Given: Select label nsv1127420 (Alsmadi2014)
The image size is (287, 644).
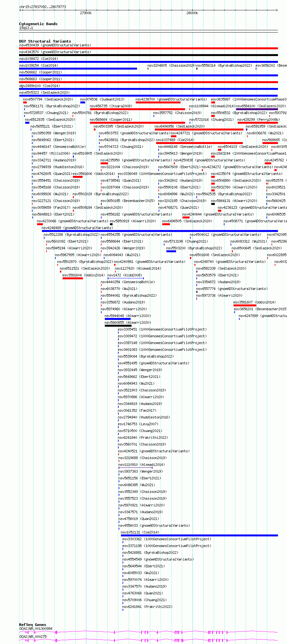Looking at the screenshot, I should click(x=138, y=269).
